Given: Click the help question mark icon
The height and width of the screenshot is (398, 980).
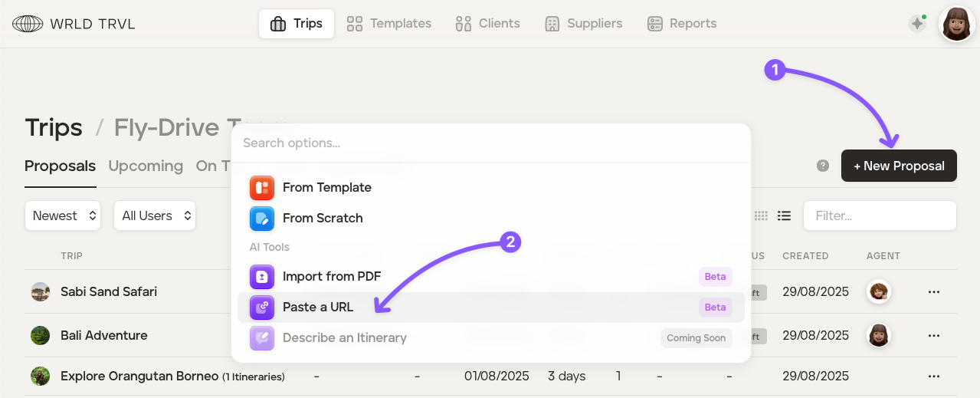Looking at the screenshot, I should 823,166.
